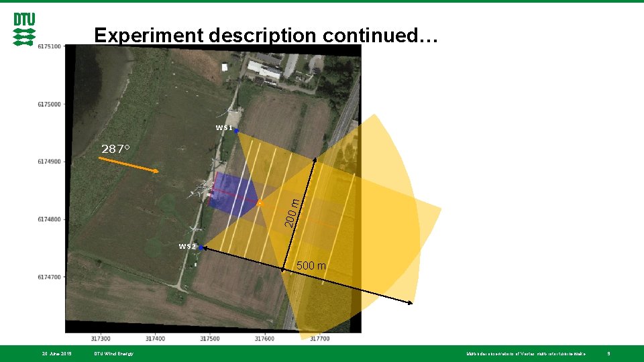This screenshot has height=362, width=644.
Task: Click the WS2 label on the map
Action: pyautogui.click(x=187, y=246)
